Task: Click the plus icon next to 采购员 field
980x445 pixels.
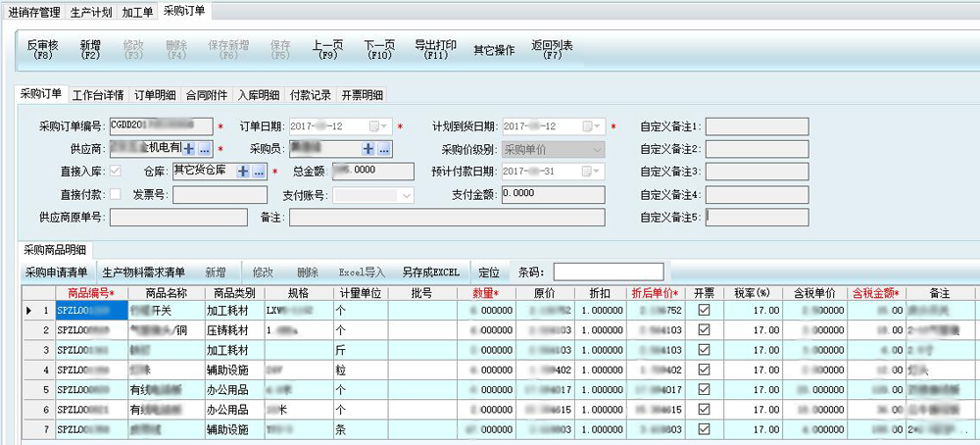Action: [x=368, y=149]
